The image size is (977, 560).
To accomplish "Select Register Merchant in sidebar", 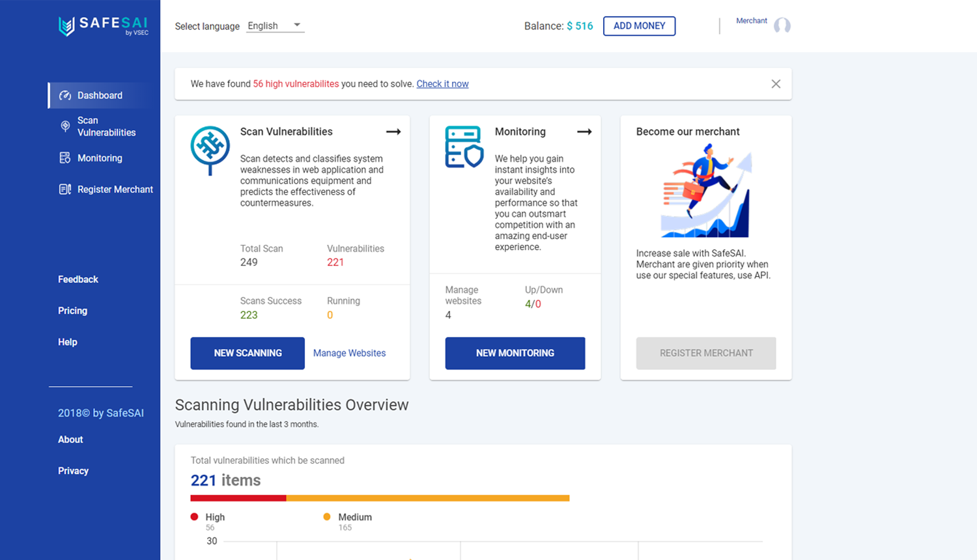I will [115, 189].
